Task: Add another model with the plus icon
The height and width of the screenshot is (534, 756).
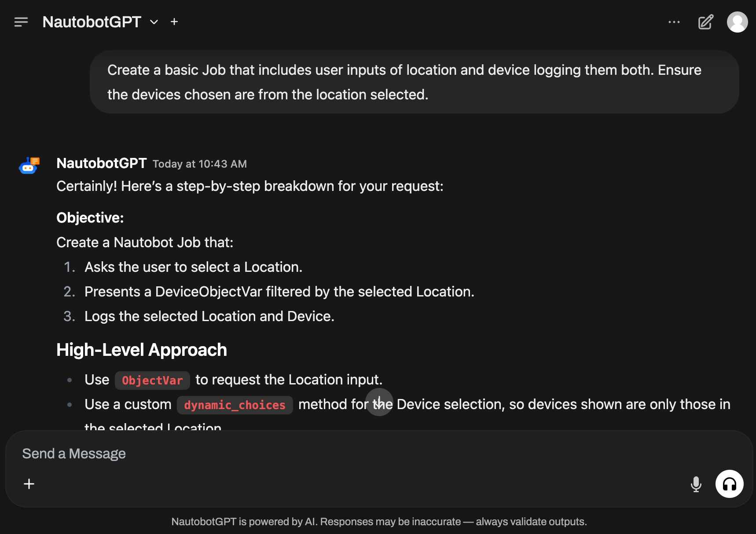Action: (174, 22)
